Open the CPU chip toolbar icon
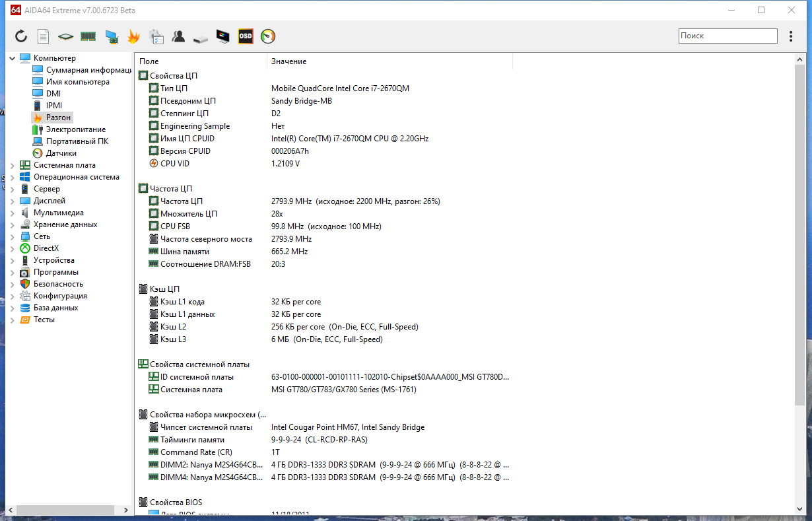 (x=65, y=36)
